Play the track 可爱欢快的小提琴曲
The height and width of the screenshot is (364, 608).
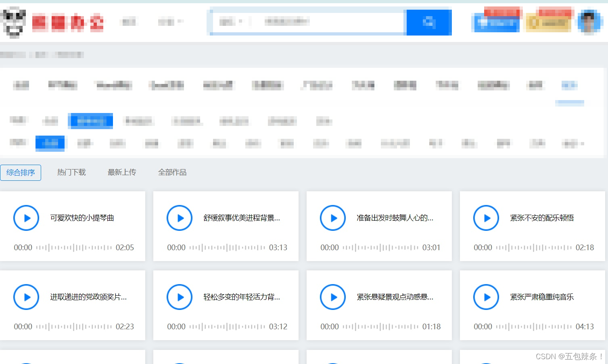click(x=26, y=218)
